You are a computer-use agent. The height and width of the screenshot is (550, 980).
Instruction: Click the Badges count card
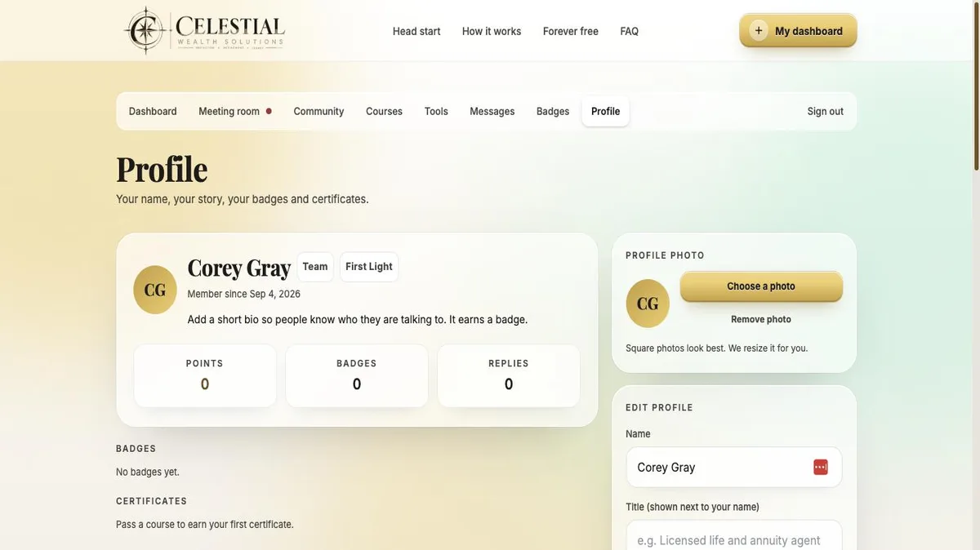coord(357,375)
